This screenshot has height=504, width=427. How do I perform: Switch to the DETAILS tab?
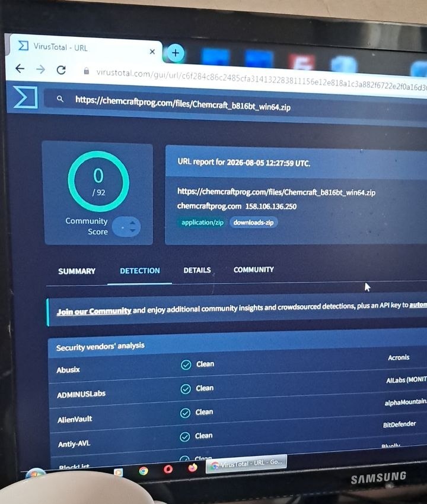(x=197, y=270)
